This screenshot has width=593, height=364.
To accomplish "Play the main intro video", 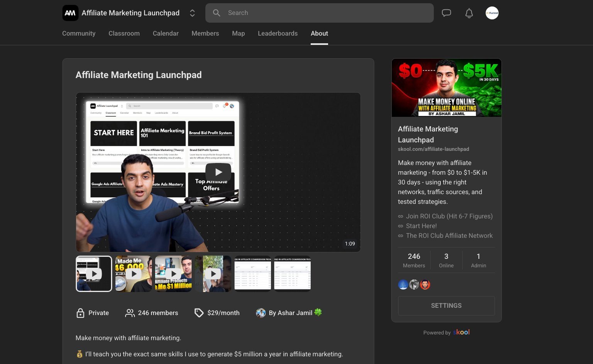I will (x=218, y=172).
